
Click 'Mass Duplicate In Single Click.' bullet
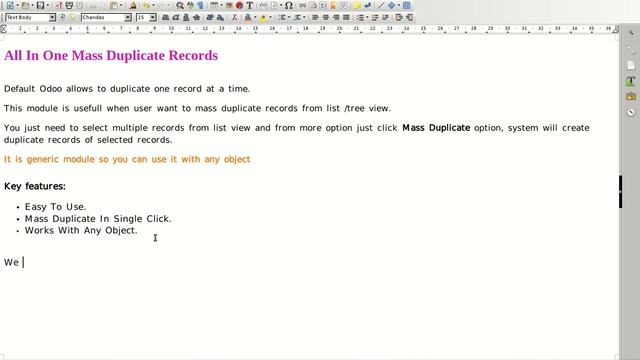(98, 219)
